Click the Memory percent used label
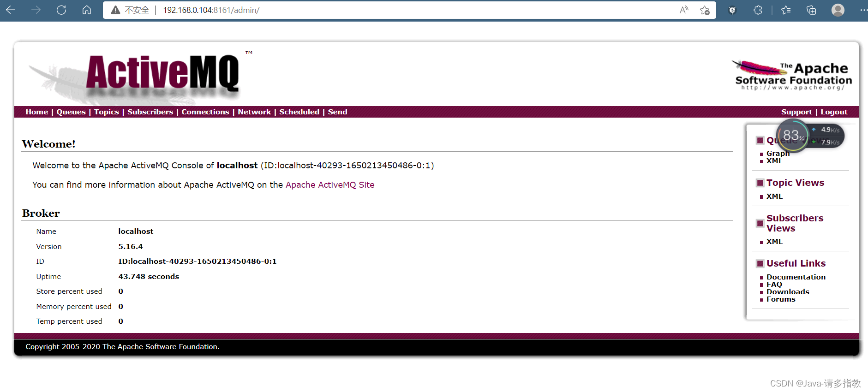 tap(74, 307)
